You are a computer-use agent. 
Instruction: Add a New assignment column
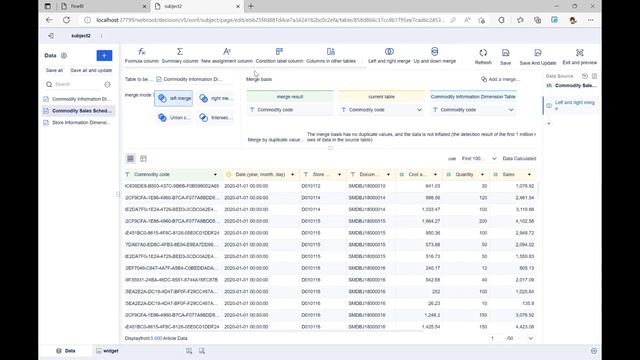point(227,56)
